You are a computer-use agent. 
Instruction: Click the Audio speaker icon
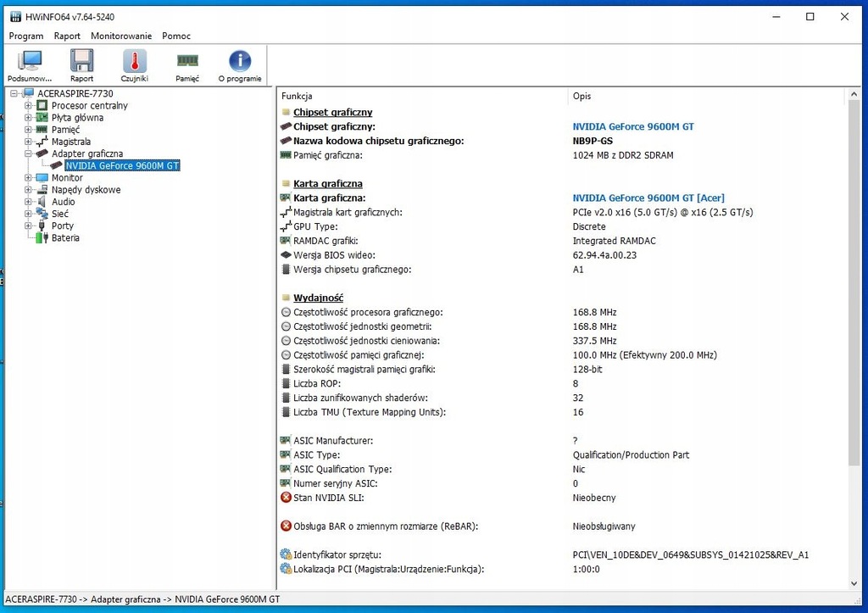[42, 202]
